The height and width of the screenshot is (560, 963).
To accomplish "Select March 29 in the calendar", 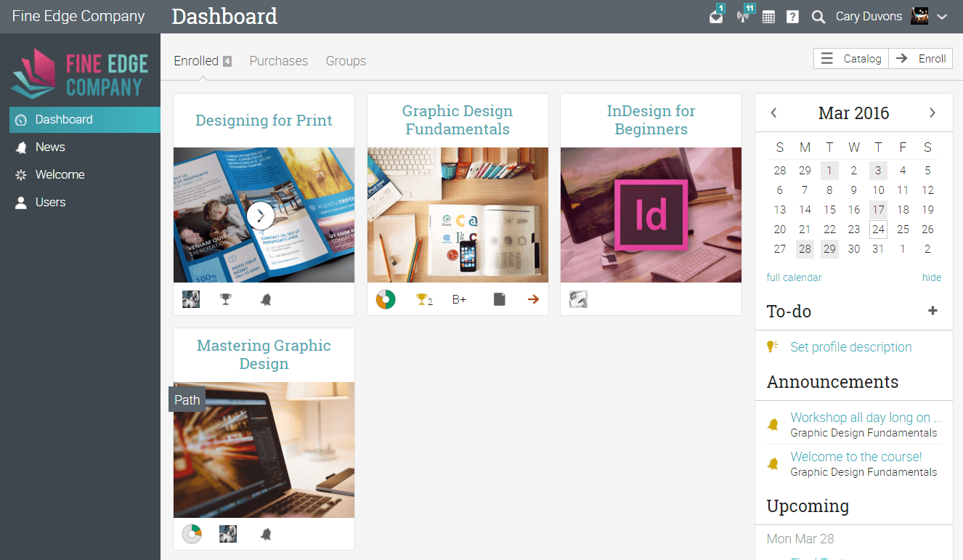I will point(829,249).
